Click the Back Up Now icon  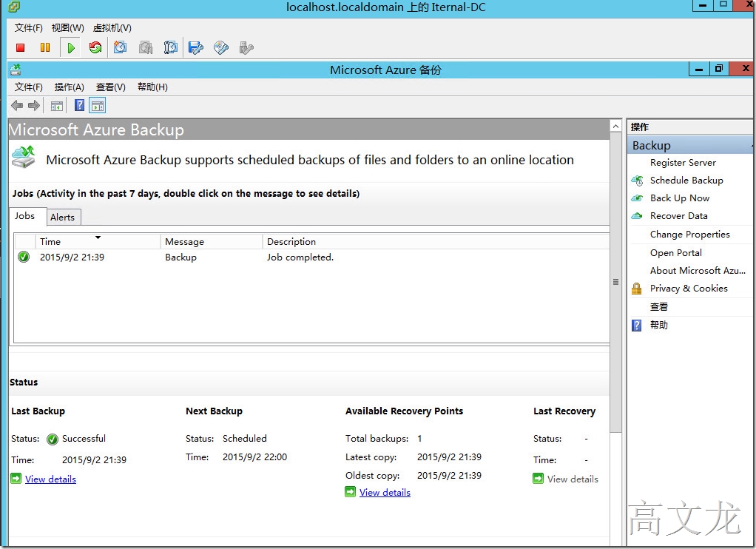point(637,198)
